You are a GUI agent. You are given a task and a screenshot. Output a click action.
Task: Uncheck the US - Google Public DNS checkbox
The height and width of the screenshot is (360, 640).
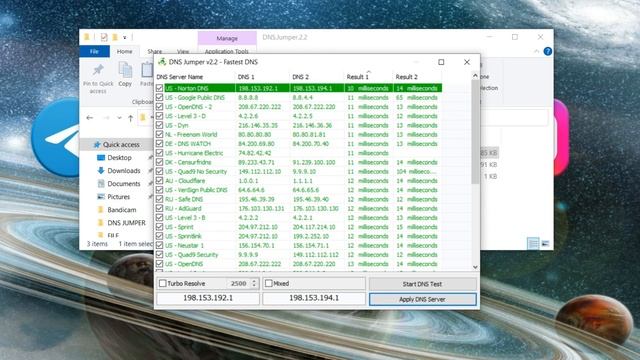(x=159, y=98)
